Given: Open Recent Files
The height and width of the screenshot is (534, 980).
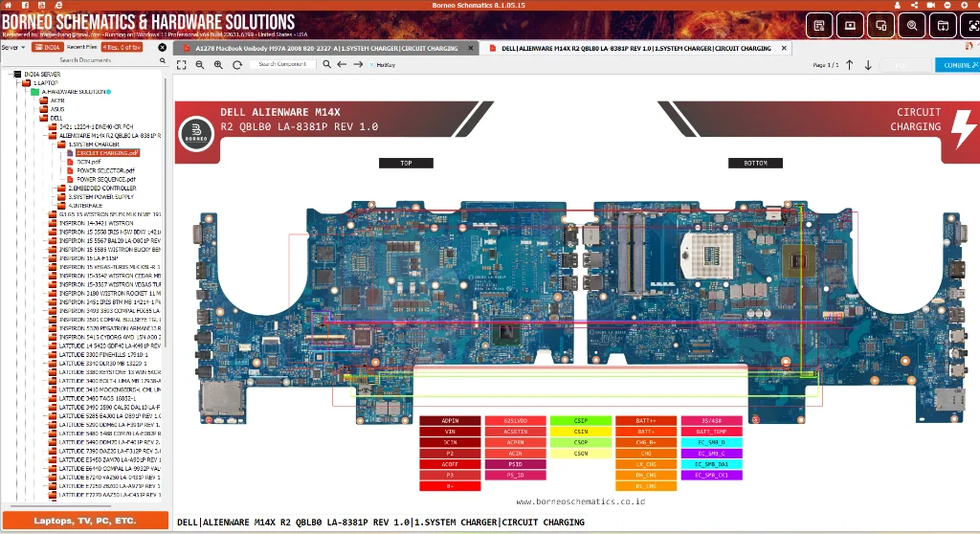Looking at the screenshot, I should tap(82, 47).
